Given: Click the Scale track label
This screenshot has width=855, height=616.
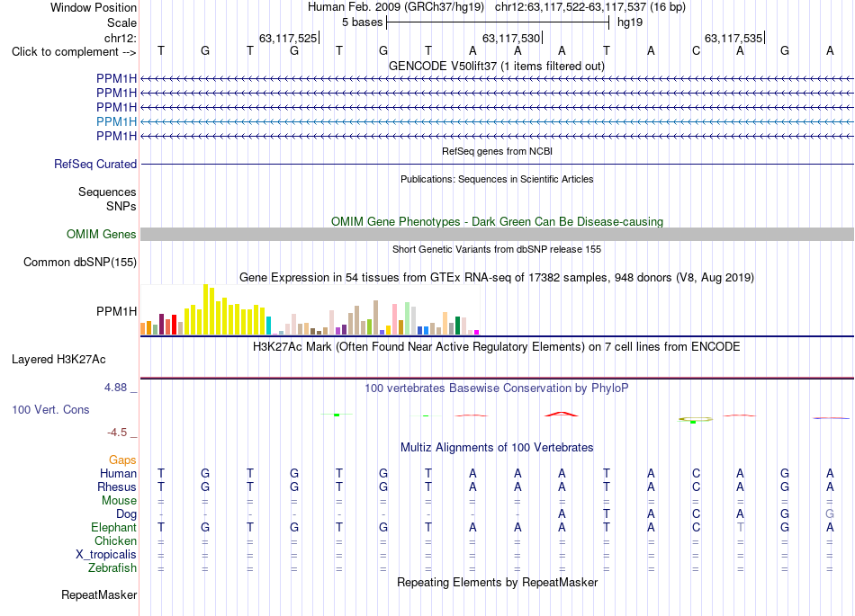Looking at the screenshot, I should 121,22.
